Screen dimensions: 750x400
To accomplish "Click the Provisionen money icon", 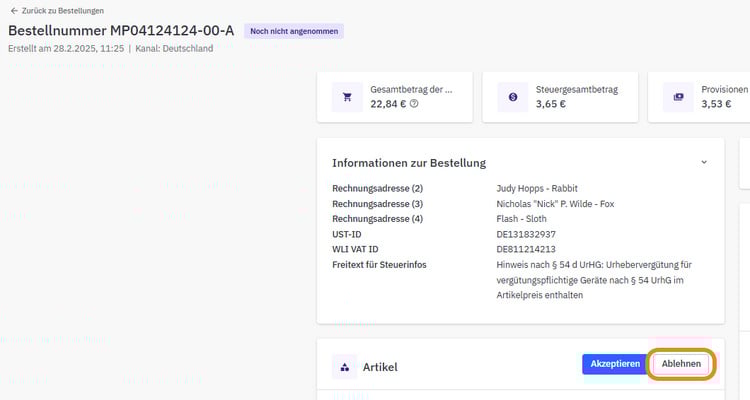I will point(678,97).
